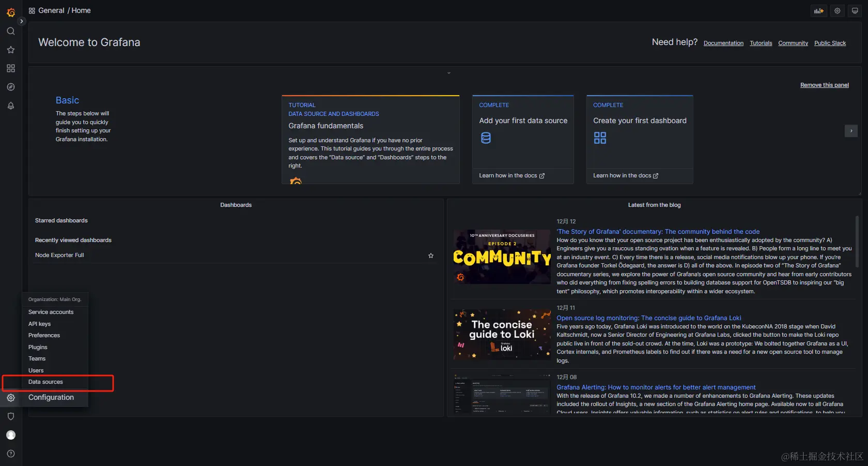Image resolution: width=868 pixels, height=466 pixels.
Task: Open dashboard 'Learn how in the docs'
Action: (626, 176)
